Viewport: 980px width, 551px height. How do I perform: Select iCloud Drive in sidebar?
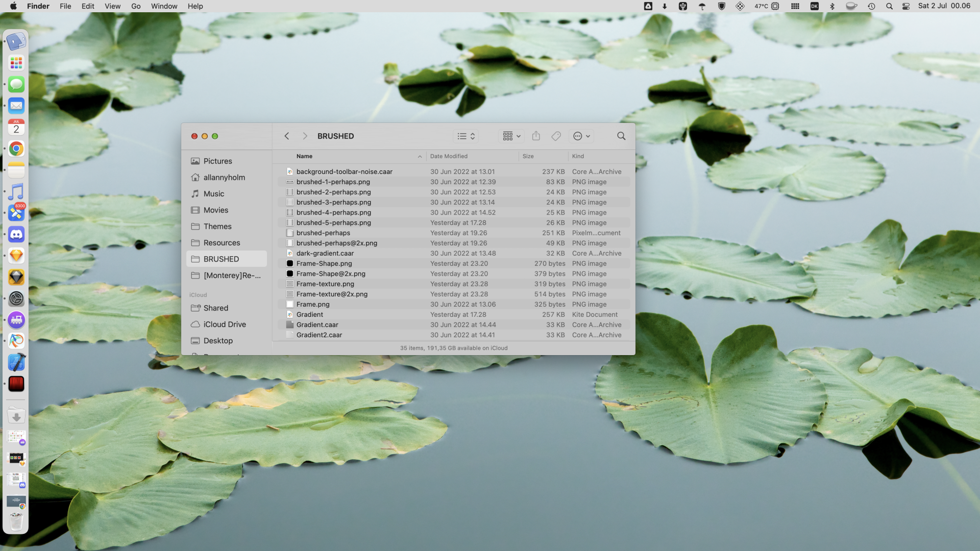tap(224, 324)
